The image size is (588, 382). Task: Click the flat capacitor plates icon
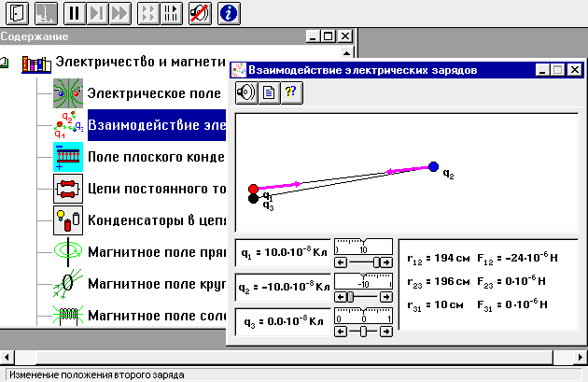[68, 157]
